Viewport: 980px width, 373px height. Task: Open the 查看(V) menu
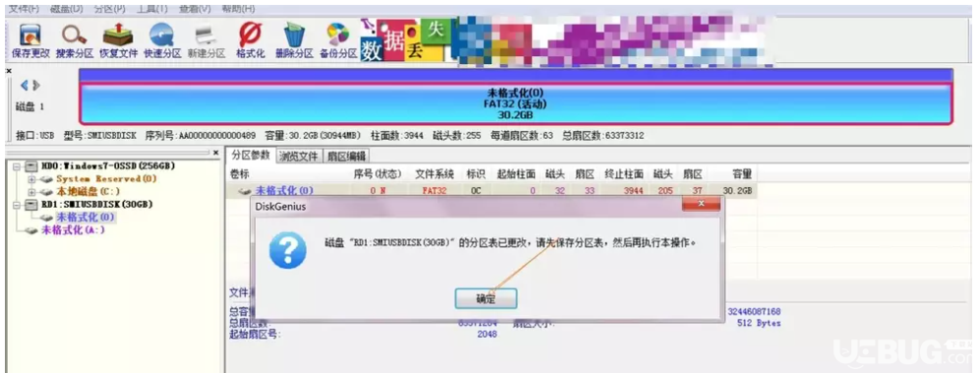pyautogui.click(x=195, y=9)
